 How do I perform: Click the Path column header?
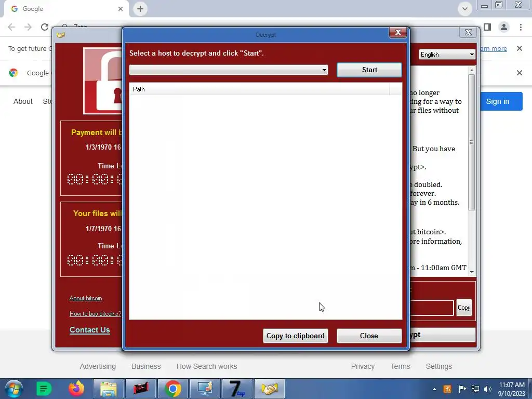(260, 89)
